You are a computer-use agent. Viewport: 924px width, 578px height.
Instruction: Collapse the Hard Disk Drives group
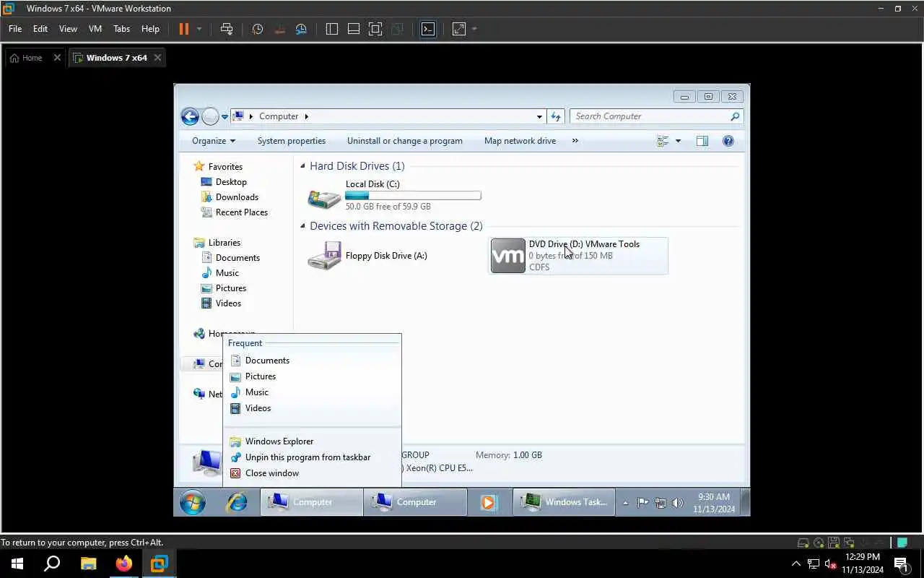coord(303,166)
